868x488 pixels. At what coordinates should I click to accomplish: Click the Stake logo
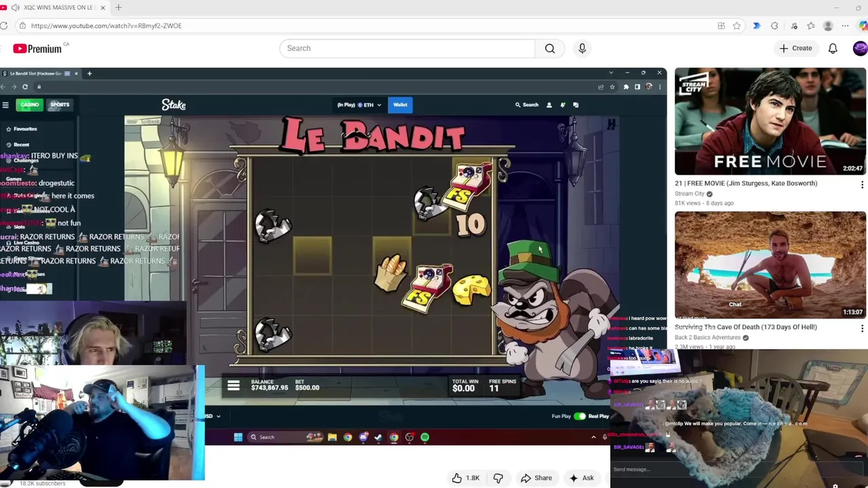[174, 104]
